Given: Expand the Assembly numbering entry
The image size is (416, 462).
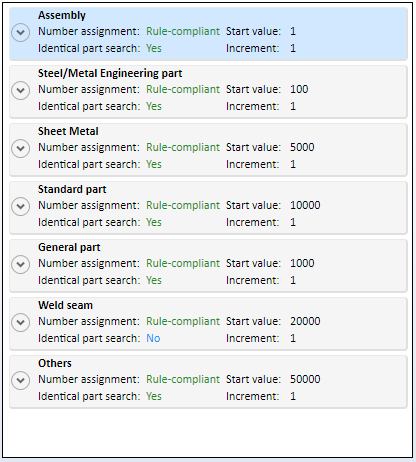Looking at the screenshot, I should 21,32.
